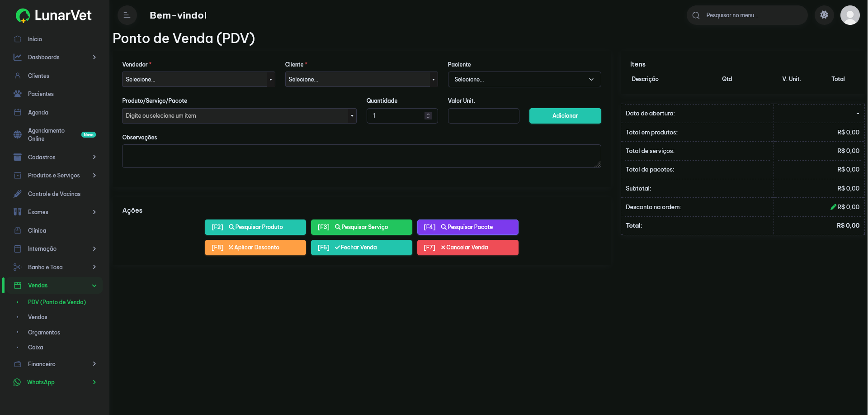The width and height of the screenshot is (868, 415).
Task: Open the Vendedor dropdown
Action: 198,79
